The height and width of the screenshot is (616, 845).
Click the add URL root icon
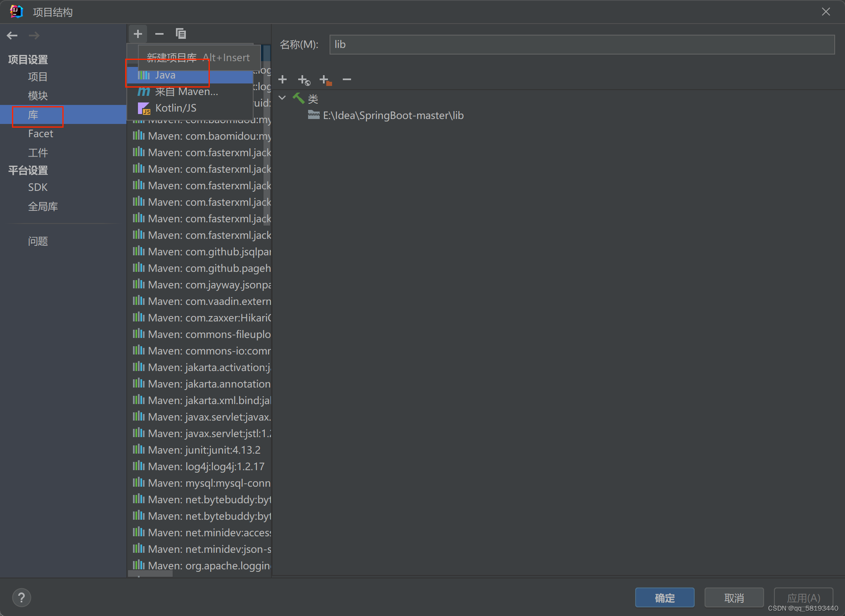(304, 80)
